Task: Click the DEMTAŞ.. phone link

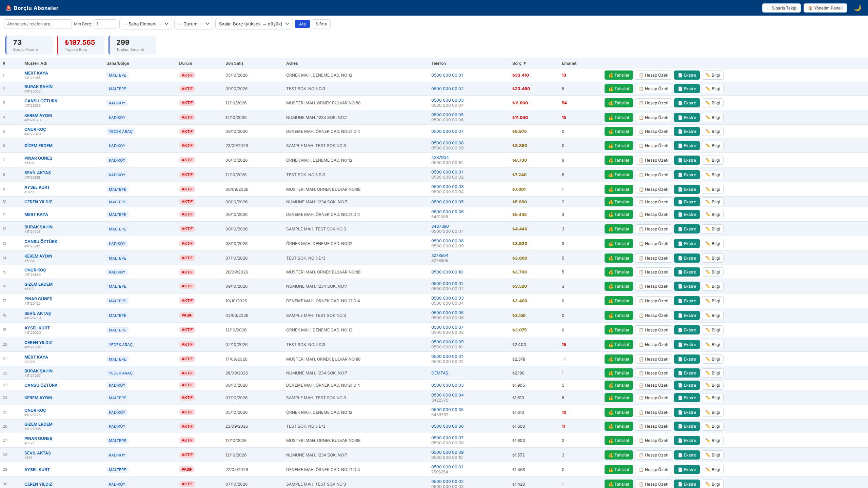Action: pos(441,373)
